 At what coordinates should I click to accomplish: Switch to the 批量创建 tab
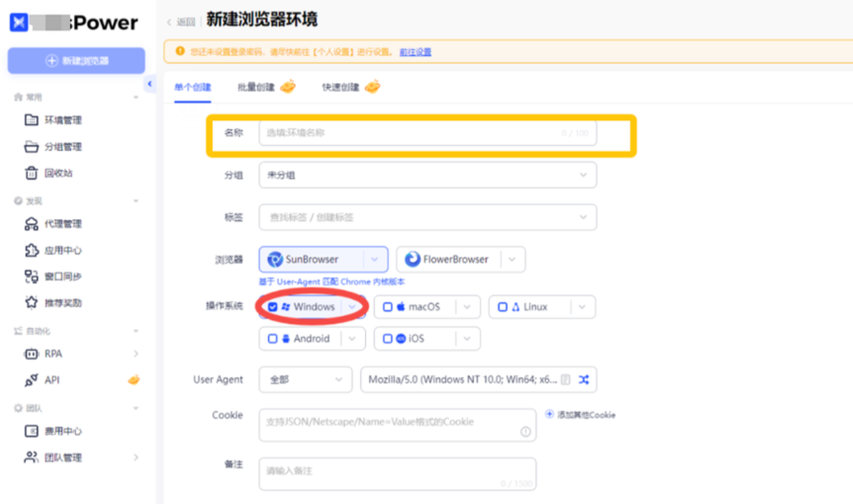pyautogui.click(x=257, y=87)
